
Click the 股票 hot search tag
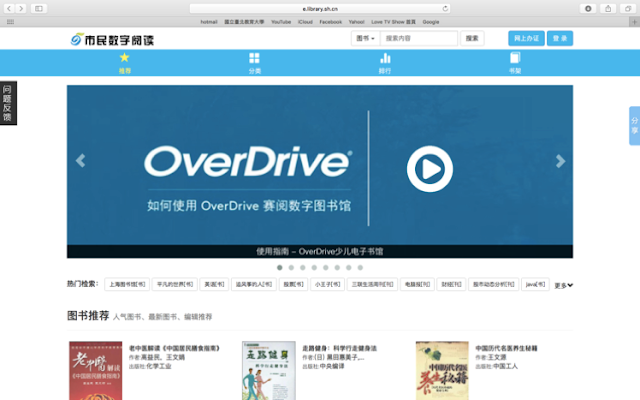click(293, 284)
